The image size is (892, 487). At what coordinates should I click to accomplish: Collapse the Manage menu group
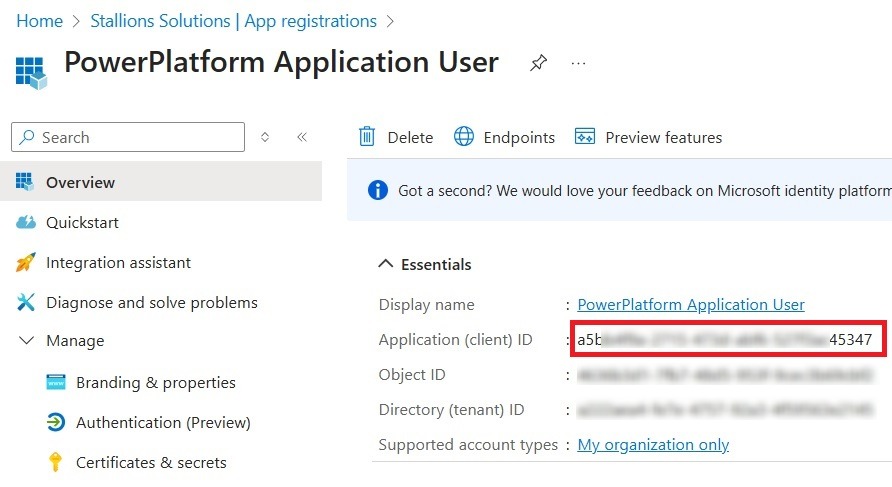(26, 341)
